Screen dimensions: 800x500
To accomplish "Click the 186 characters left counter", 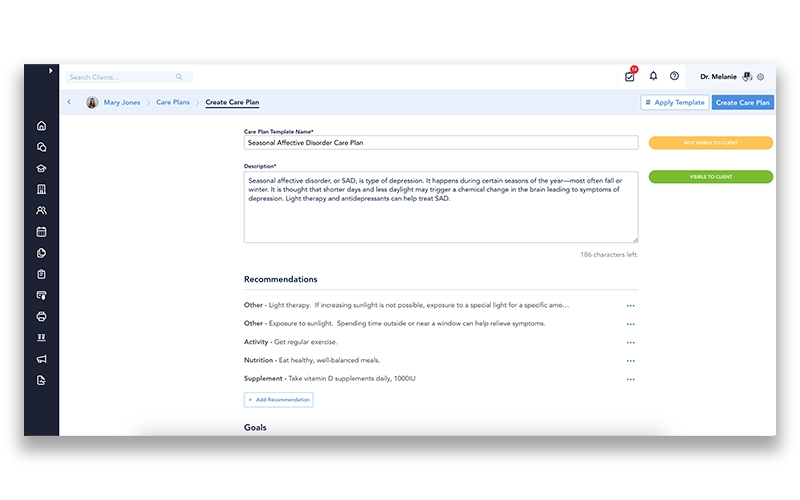I will click(x=609, y=255).
